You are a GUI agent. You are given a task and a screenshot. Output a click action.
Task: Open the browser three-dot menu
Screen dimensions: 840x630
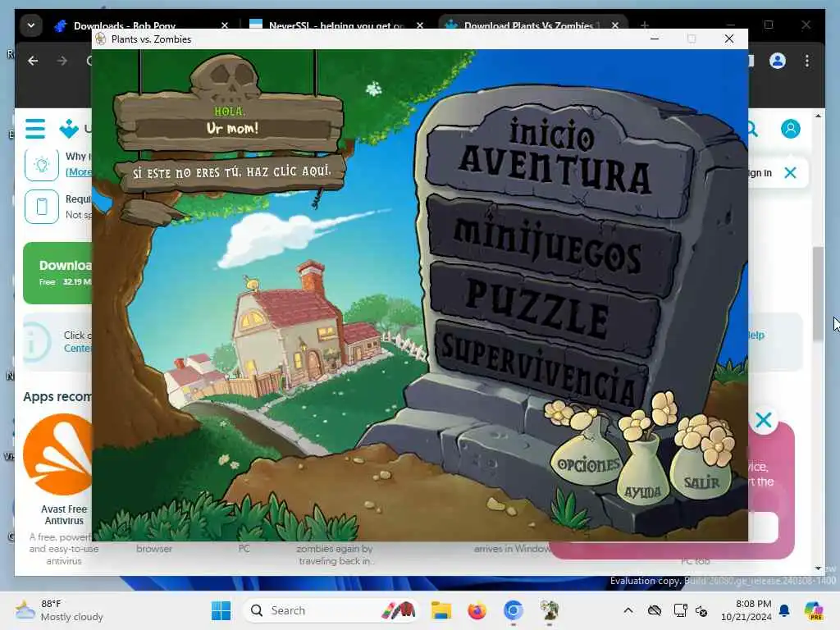click(x=807, y=61)
